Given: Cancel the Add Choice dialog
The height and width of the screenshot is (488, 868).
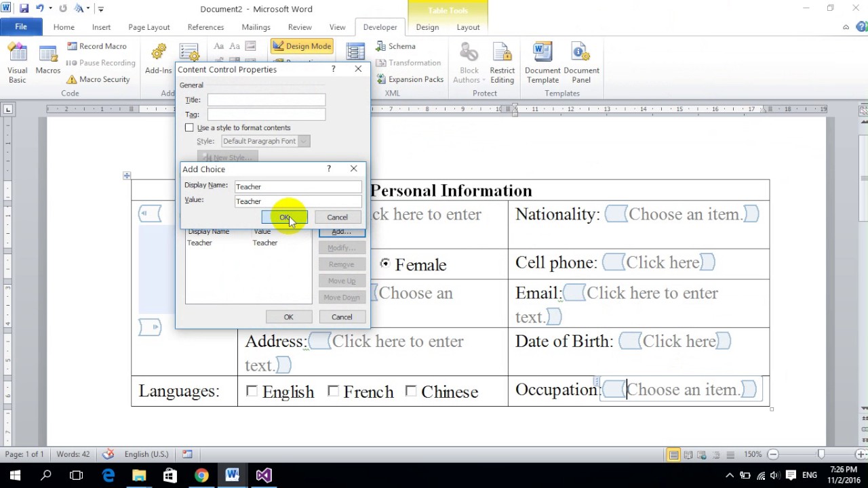Looking at the screenshot, I should pos(337,218).
